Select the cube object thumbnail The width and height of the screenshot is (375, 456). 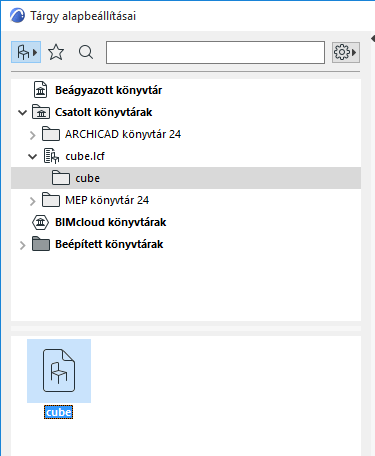[59, 371]
